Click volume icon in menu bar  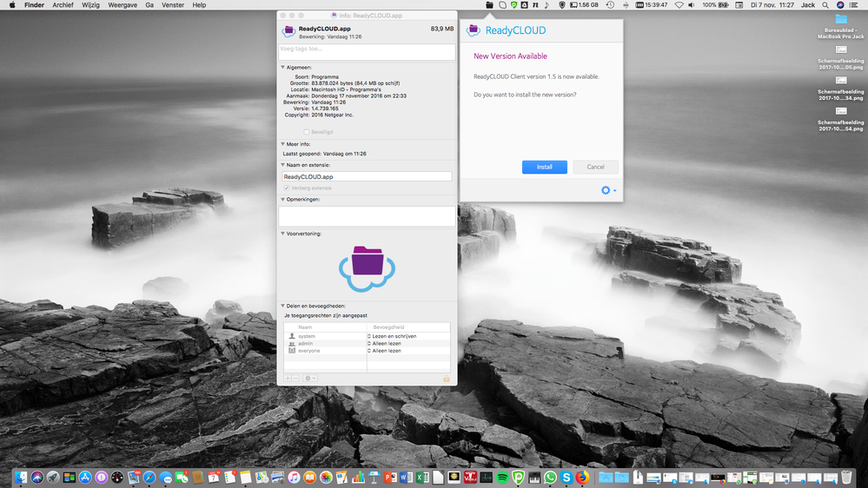692,5
